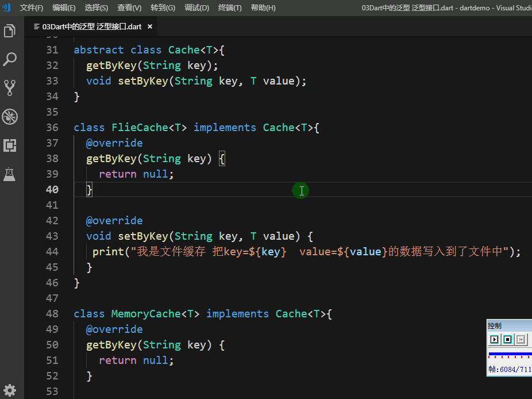Click the 控制 panel title
The image size is (532, 399).
pos(494,326)
